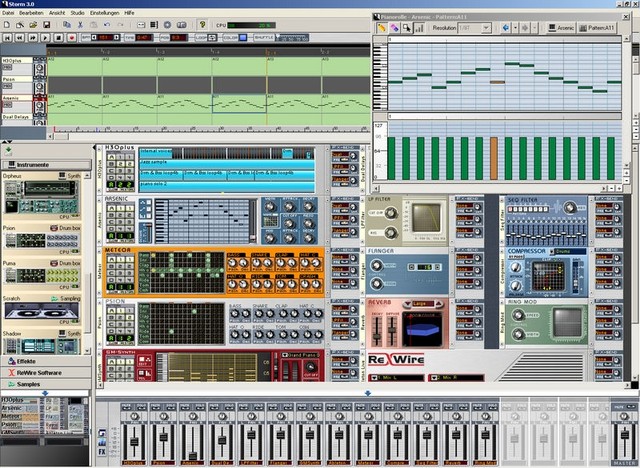Click the Dual Delays track name

coord(16,117)
